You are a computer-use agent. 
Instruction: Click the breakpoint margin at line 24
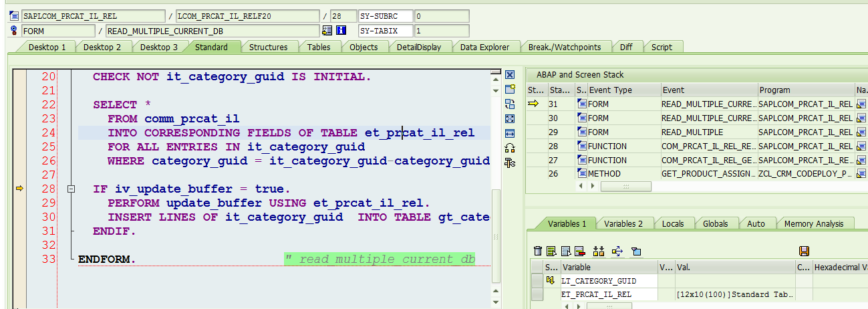pos(19,133)
